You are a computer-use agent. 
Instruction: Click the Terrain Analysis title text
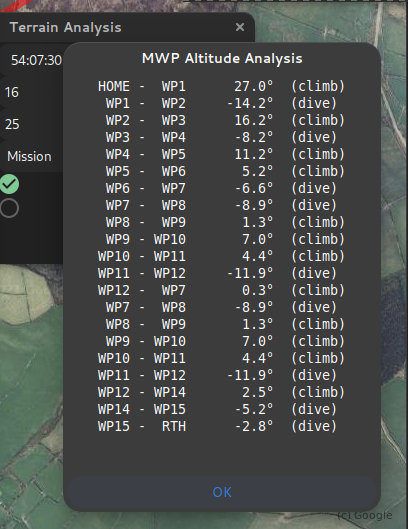pyautogui.click(x=65, y=28)
